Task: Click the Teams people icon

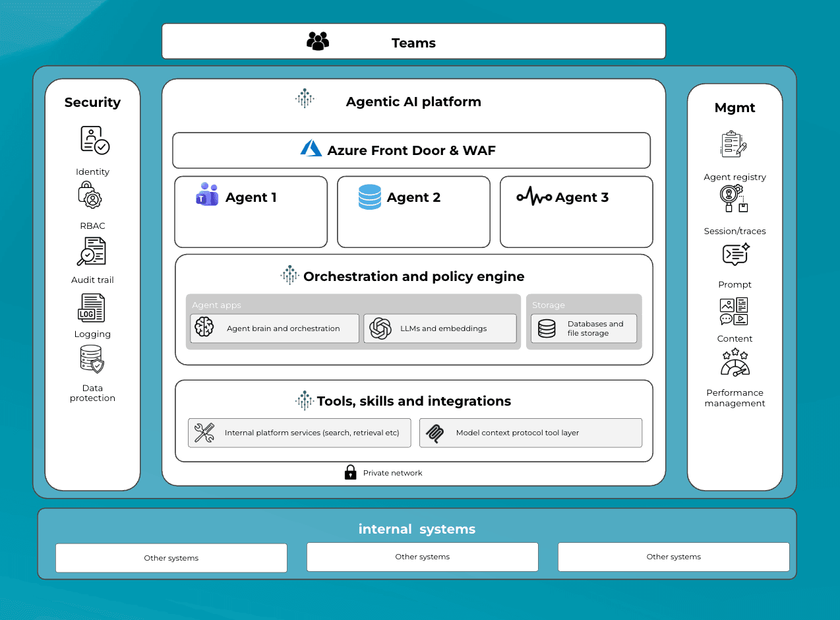Action: pyautogui.click(x=318, y=40)
